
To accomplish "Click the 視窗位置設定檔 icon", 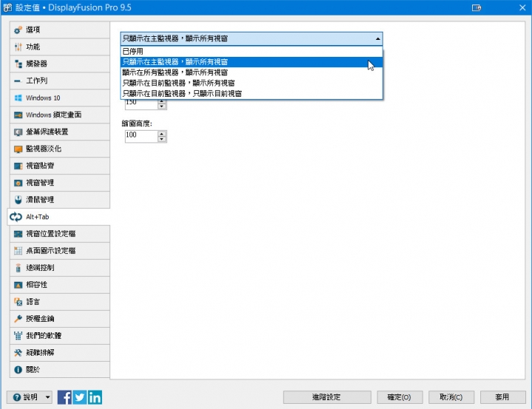I will pos(18,234).
